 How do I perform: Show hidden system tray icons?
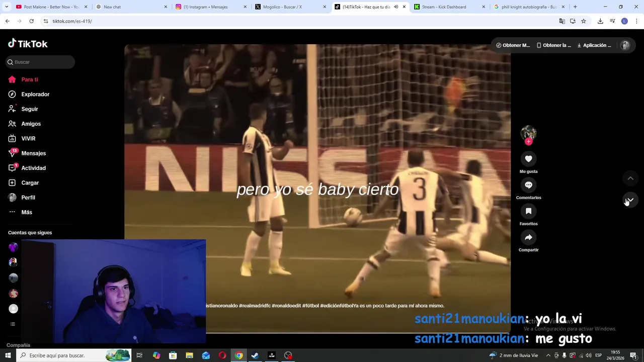click(x=548, y=355)
